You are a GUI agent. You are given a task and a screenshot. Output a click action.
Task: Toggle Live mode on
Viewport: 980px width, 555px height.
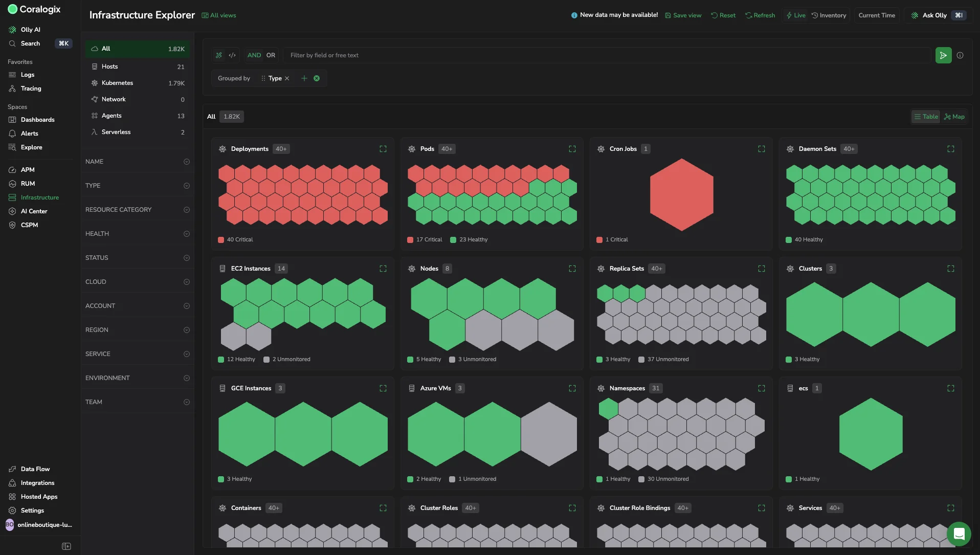796,15
